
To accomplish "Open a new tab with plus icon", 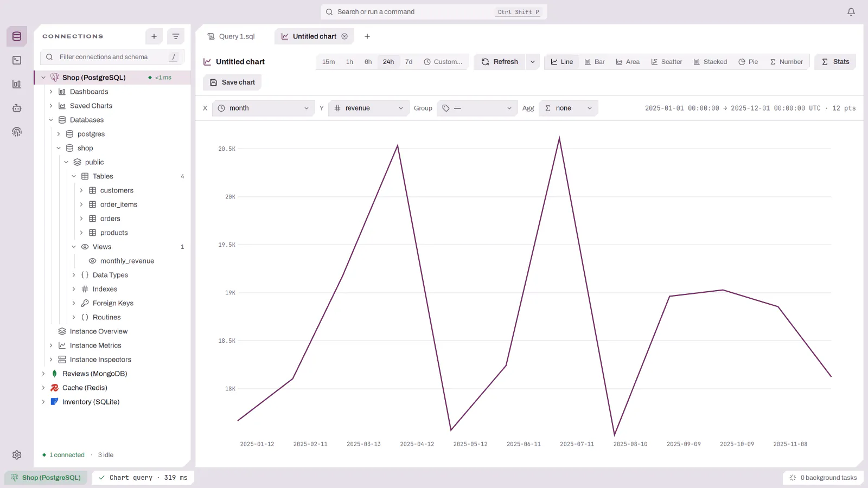I will click(367, 36).
